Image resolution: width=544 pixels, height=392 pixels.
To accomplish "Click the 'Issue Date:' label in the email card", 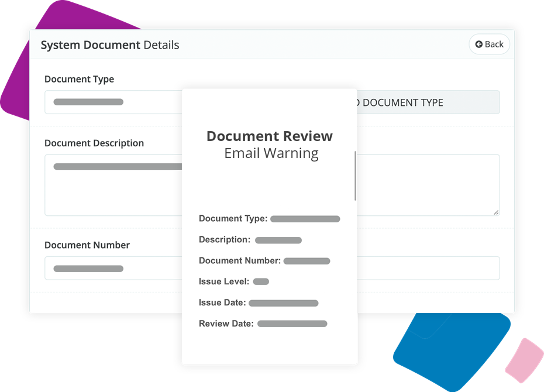I will point(222,302).
